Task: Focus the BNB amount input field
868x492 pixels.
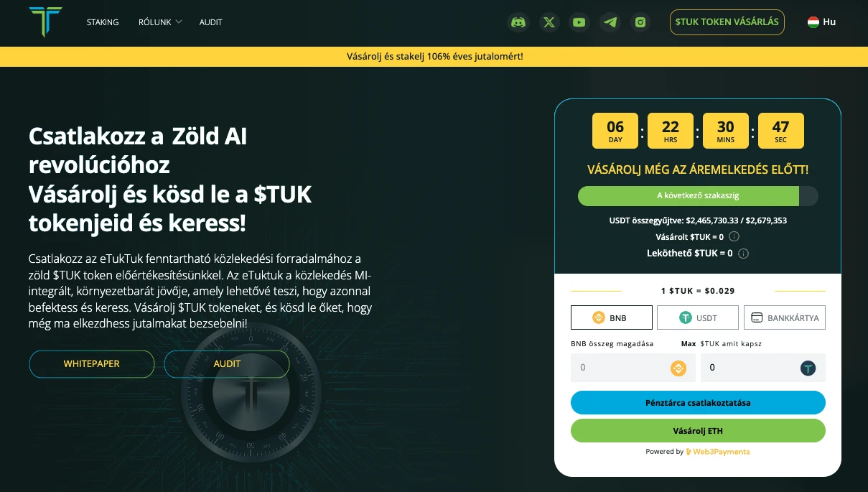Action: coord(633,368)
